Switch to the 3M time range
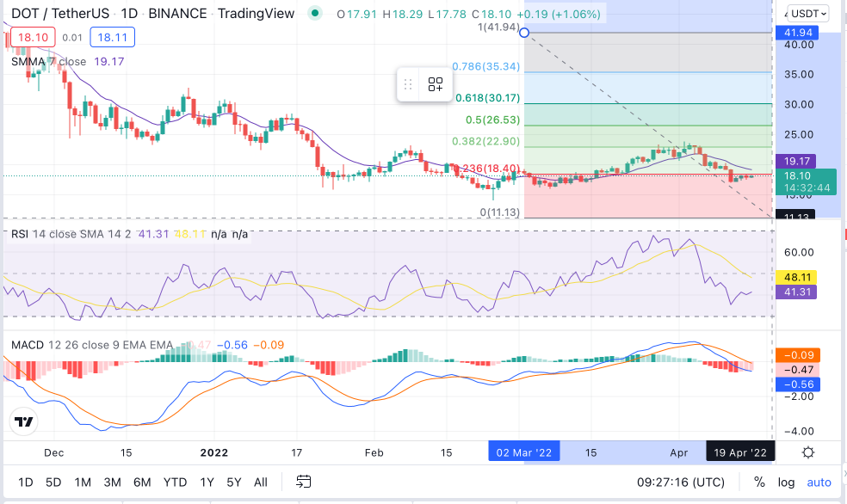The image size is (847, 504). (x=113, y=482)
